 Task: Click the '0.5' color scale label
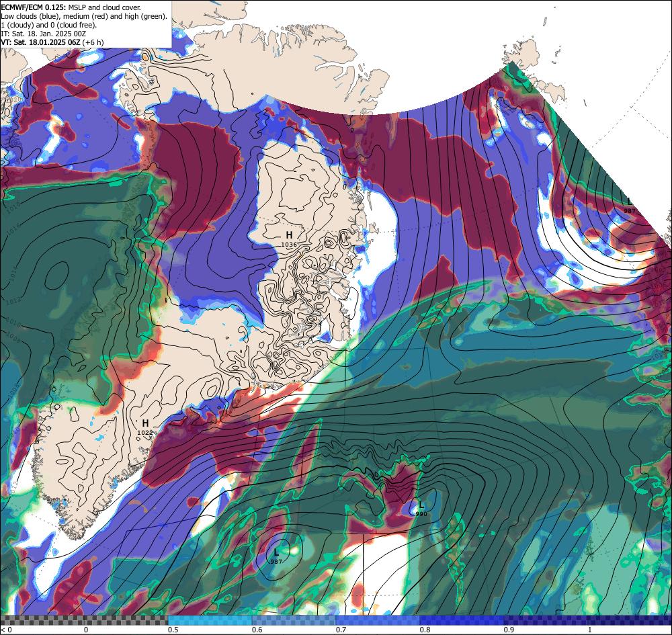click(173, 630)
